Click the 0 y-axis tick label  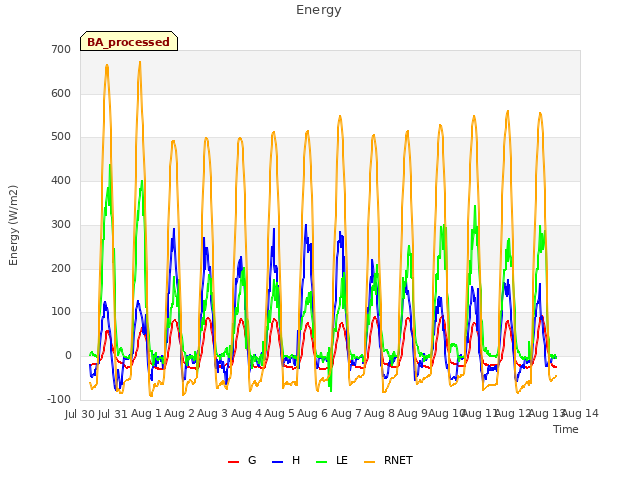[x=68, y=356]
